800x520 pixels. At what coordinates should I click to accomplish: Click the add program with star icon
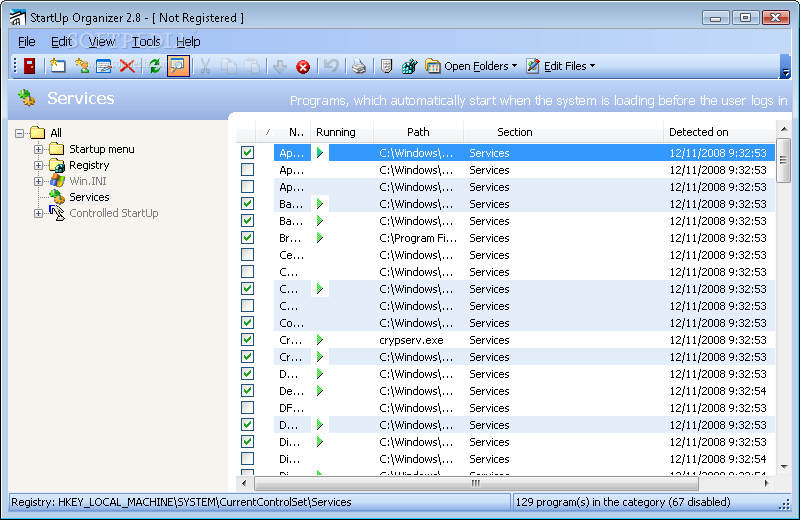coord(82,66)
